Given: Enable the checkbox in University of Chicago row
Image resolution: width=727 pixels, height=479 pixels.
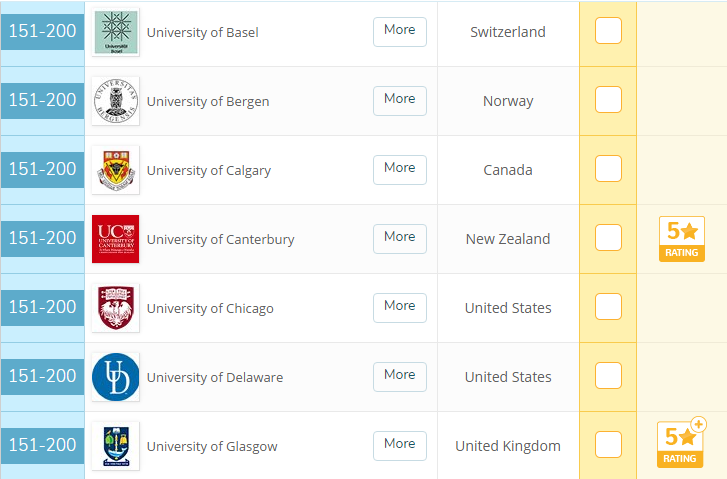Looking at the screenshot, I should [x=608, y=307].
